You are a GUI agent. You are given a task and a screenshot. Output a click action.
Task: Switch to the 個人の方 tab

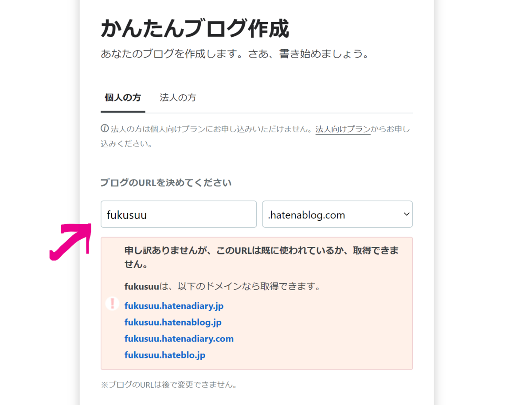click(x=123, y=97)
